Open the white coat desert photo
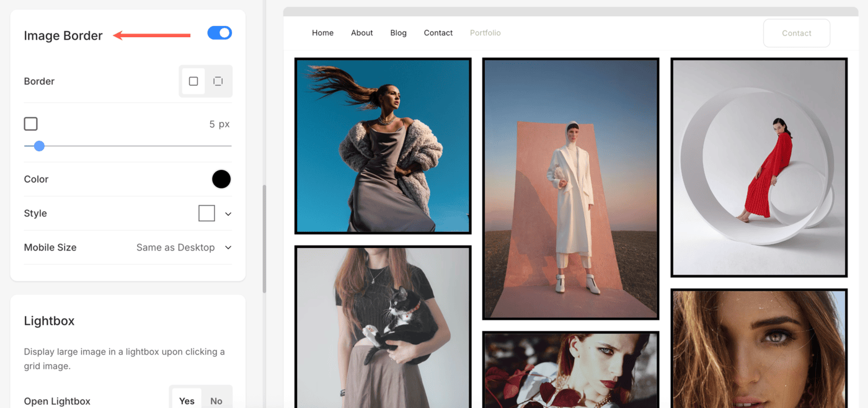The width and height of the screenshot is (868, 408). [x=570, y=188]
